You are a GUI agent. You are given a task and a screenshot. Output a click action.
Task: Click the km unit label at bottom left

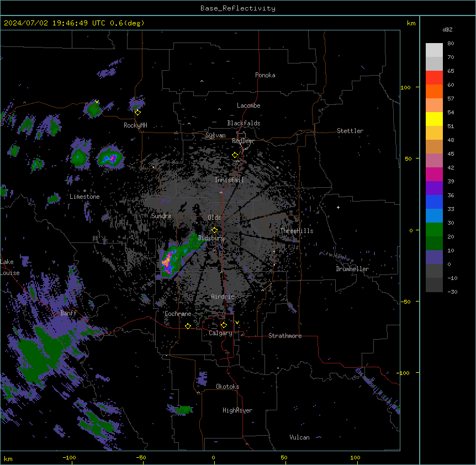(8, 459)
